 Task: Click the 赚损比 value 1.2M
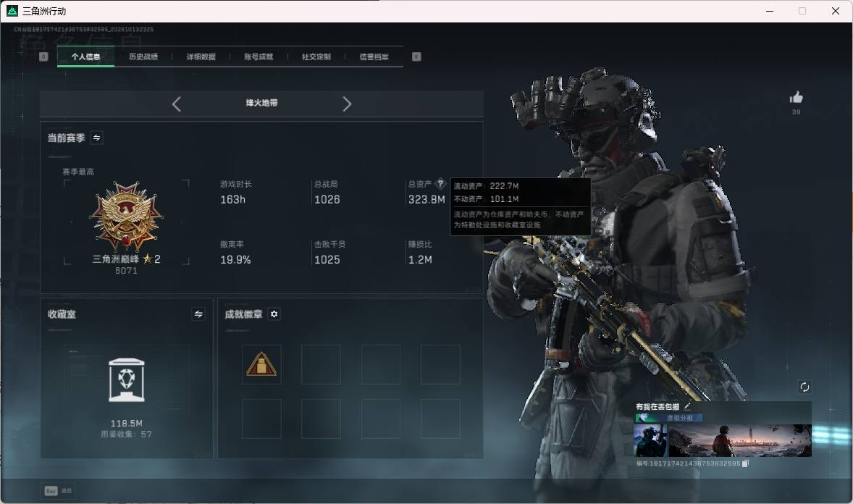point(420,260)
